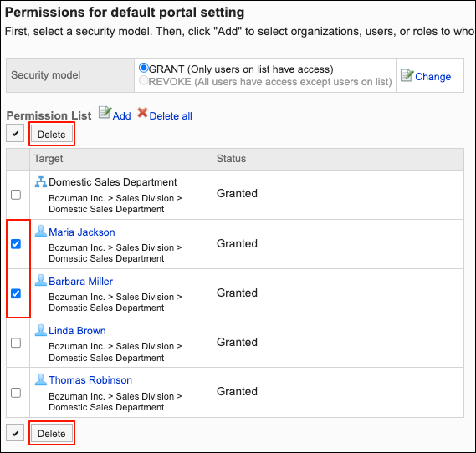Click the Permission List heading
476x453 pixels.
coord(49,115)
